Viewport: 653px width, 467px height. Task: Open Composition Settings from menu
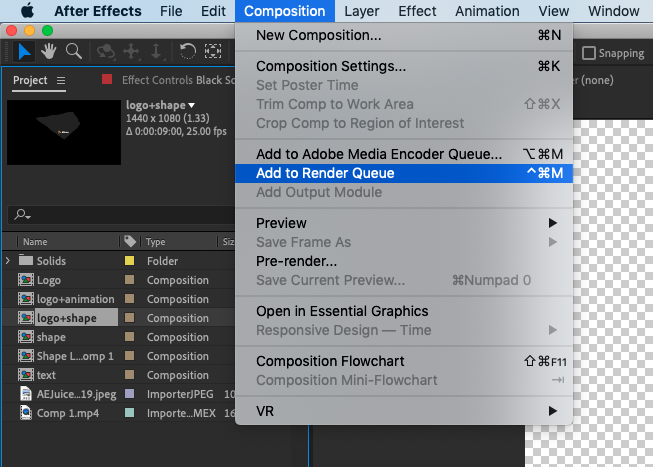point(330,67)
